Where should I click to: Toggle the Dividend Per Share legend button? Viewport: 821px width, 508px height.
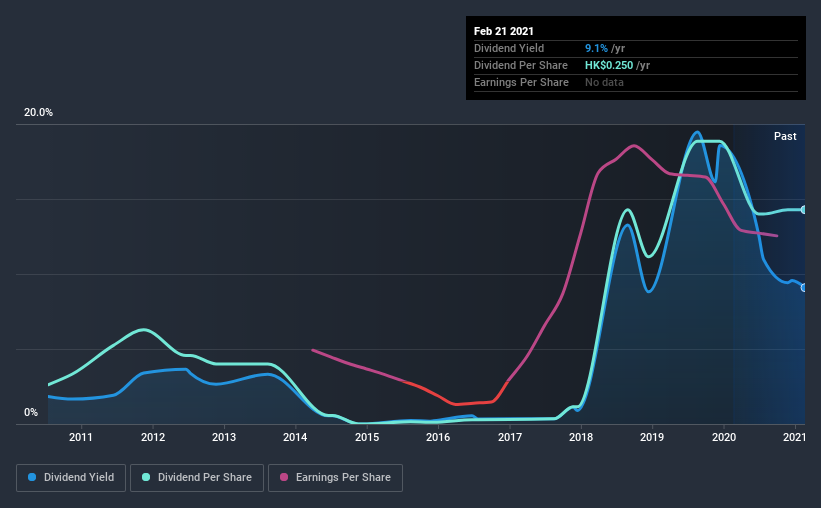(x=197, y=478)
